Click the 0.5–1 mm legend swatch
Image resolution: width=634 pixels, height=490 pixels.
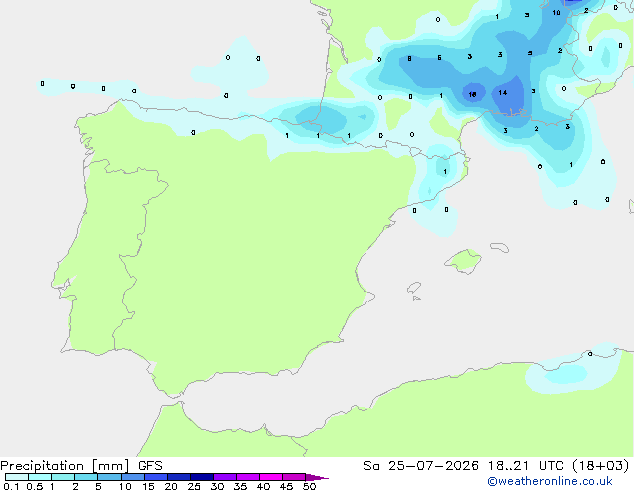[x=40, y=477]
